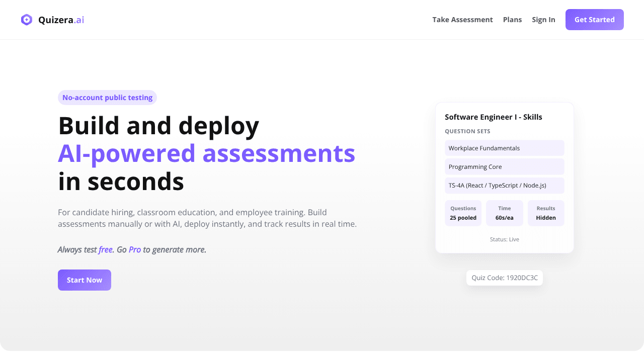Click the Status: Live text

click(x=505, y=239)
